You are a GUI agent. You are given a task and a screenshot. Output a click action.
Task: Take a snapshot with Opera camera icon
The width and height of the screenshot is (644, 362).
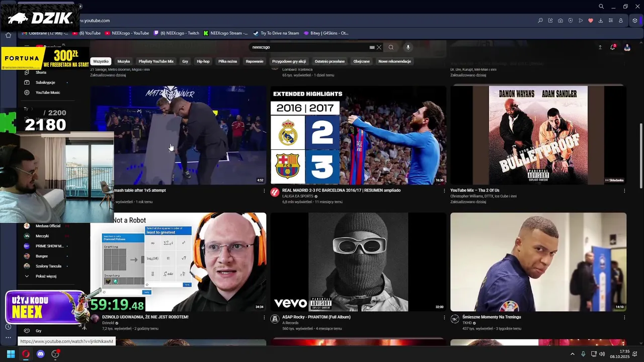click(560, 21)
